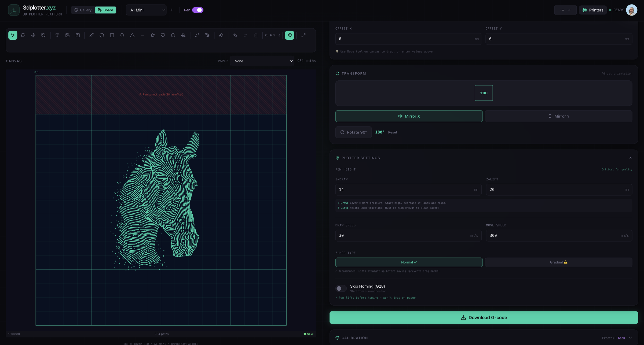Click the Offset Y input field
The image size is (644, 345).
[559, 39]
